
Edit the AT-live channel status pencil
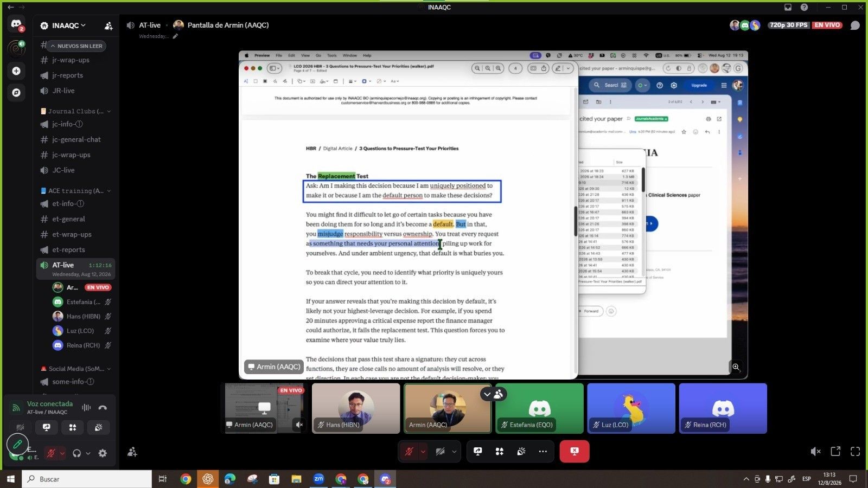point(175,36)
